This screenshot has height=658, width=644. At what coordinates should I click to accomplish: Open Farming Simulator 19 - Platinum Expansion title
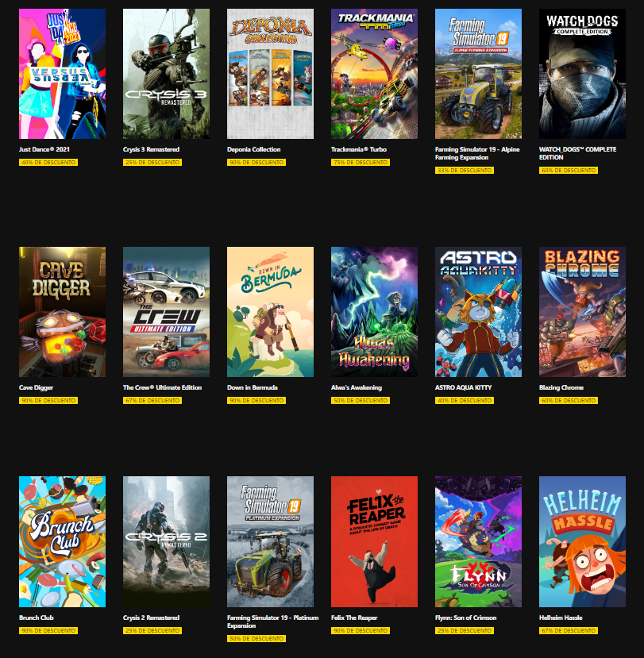click(273, 621)
